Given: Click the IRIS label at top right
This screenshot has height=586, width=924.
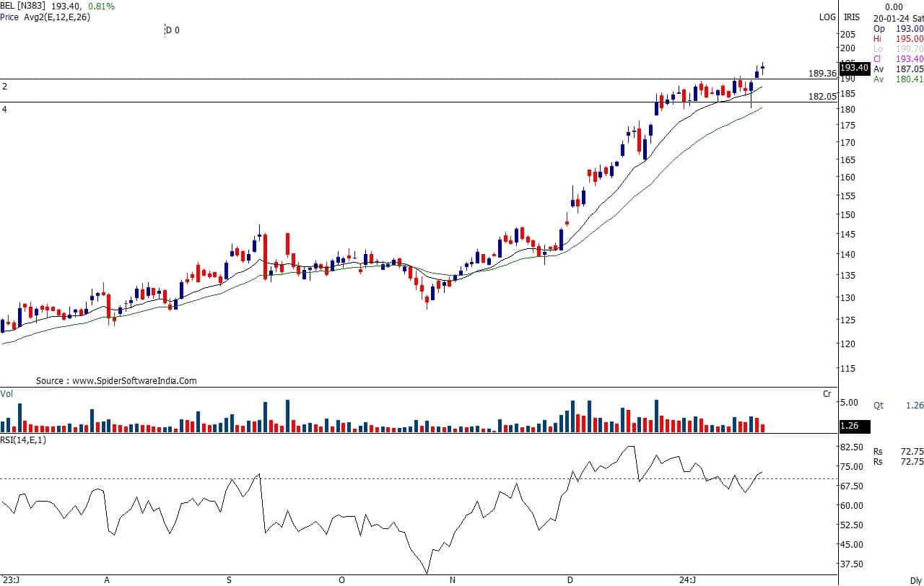Looking at the screenshot, I should [x=852, y=17].
